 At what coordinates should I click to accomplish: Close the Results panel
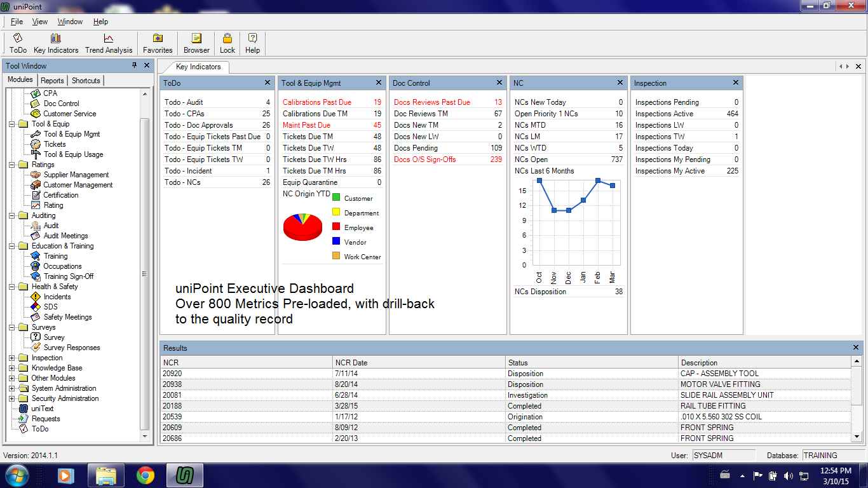(x=857, y=348)
